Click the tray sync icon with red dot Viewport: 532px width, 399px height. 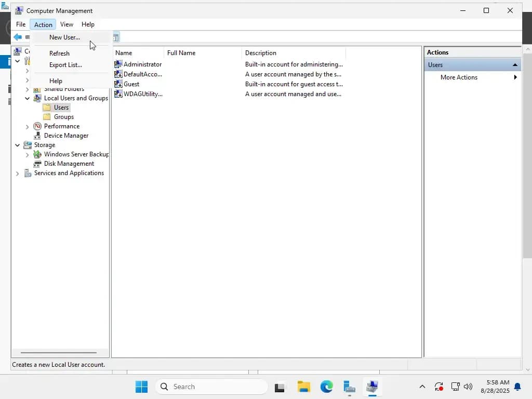tap(438, 387)
